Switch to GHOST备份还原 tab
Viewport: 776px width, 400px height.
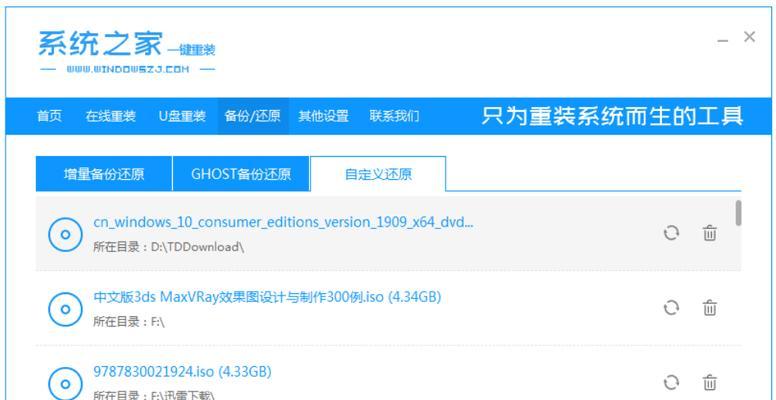[x=241, y=174]
